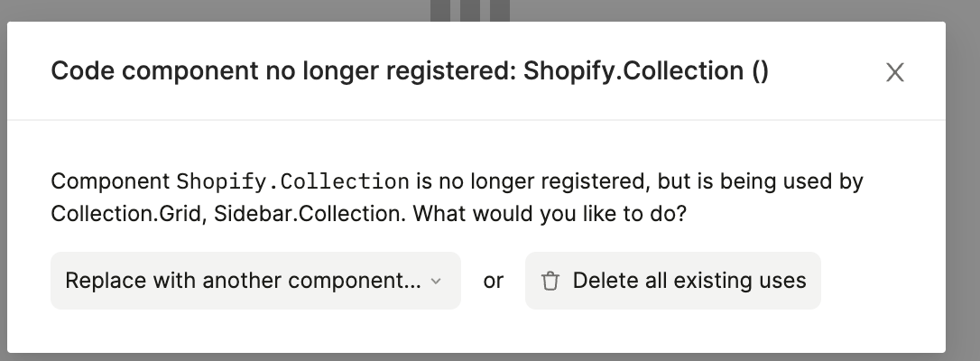980x361 pixels.
Task: Click the "or" label between the options
Action: click(x=493, y=281)
